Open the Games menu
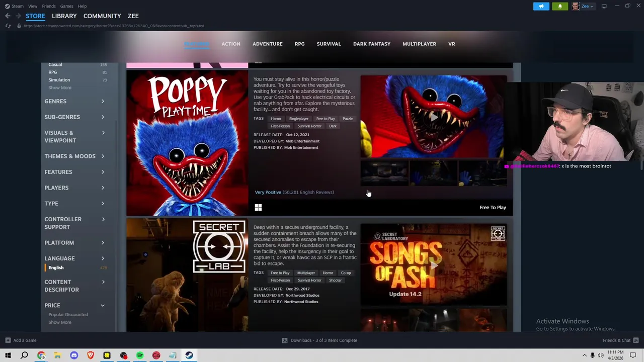The height and width of the screenshot is (362, 644). [66, 6]
